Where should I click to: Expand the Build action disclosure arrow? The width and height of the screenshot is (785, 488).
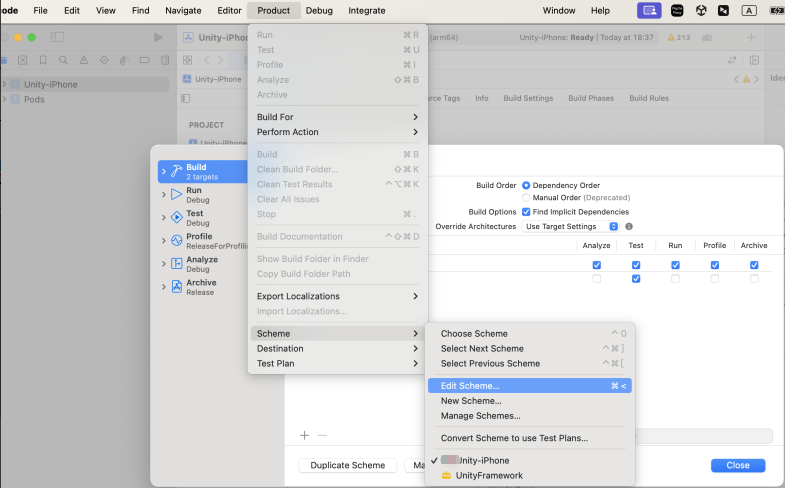[x=164, y=171]
